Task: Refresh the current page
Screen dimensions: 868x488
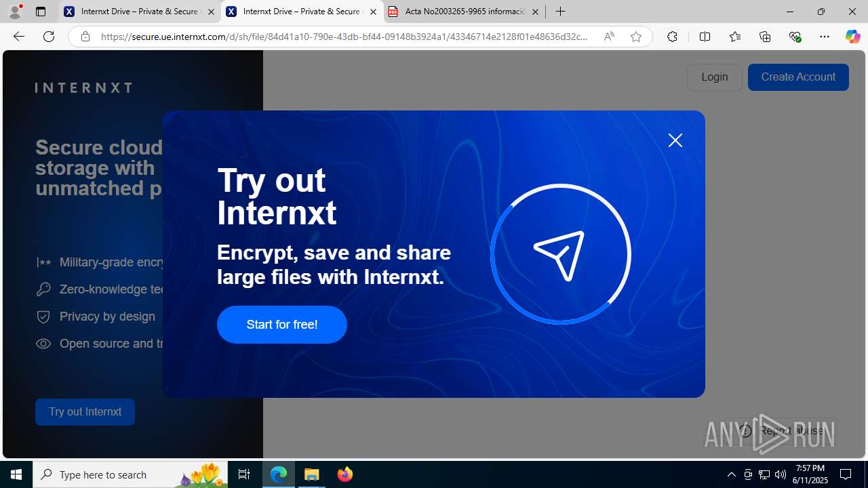Action: 49,37
